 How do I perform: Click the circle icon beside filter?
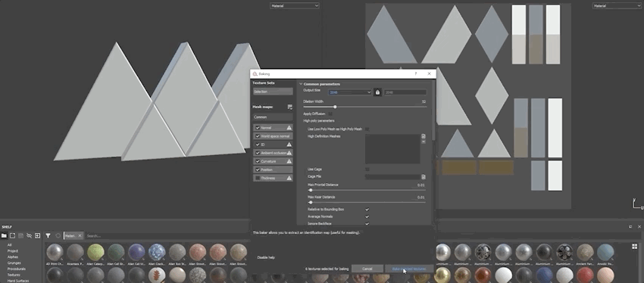(58, 236)
